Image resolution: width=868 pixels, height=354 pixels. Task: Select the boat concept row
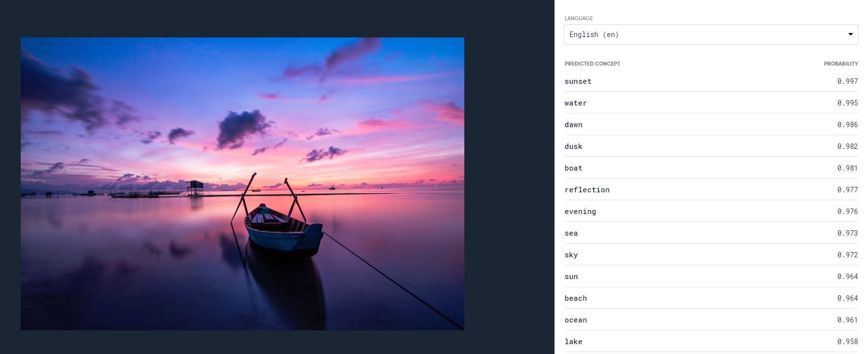tap(711, 168)
